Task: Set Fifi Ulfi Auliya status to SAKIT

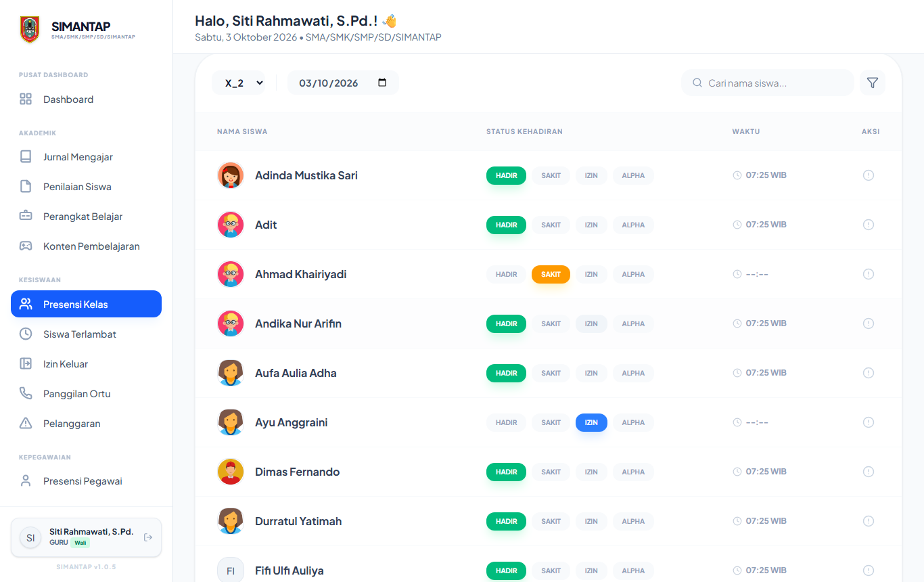Action: click(x=551, y=570)
